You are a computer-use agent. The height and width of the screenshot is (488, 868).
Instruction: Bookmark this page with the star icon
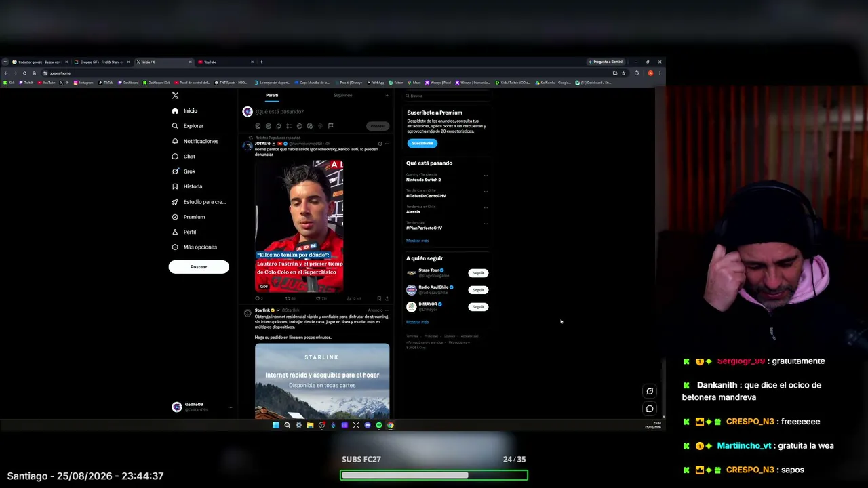coord(623,73)
